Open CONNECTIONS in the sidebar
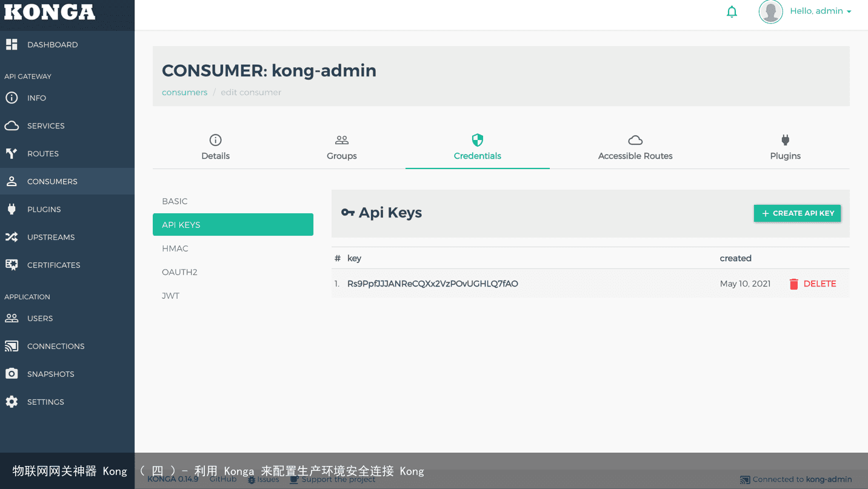This screenshot has width=868, height=489. tap(67, 346)
